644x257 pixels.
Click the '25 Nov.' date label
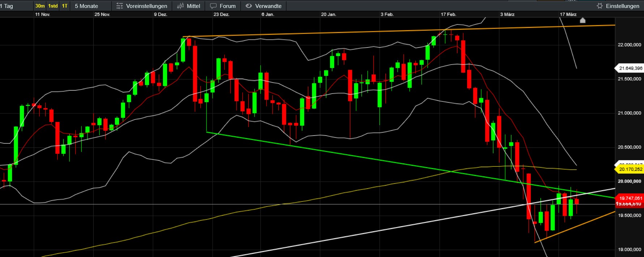click(x=102, y=14)
